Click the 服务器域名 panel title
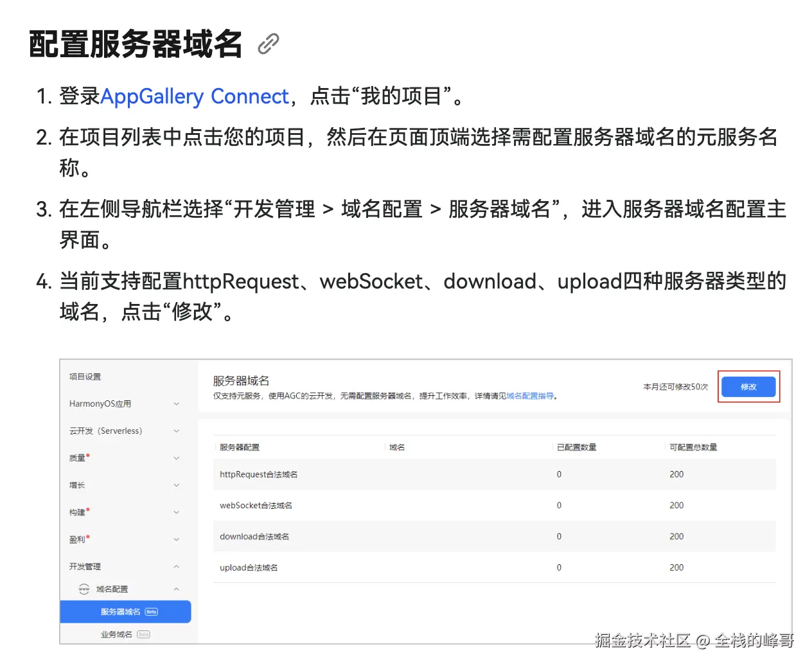The image size is (812, 667). click(x=241, y=380)
